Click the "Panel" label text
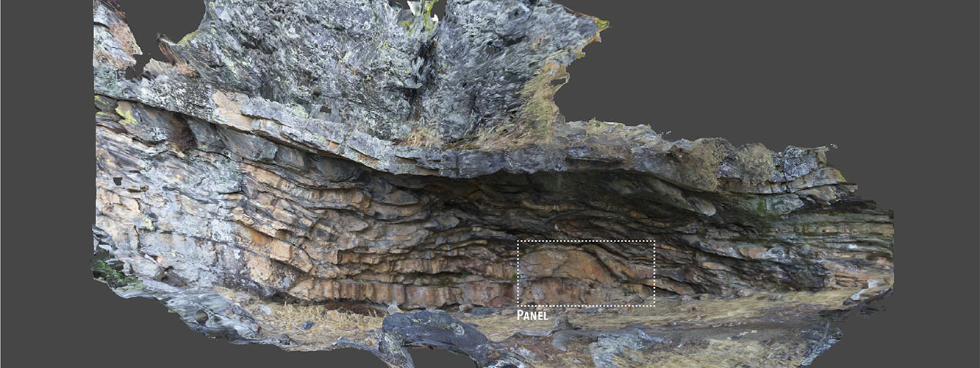Image resolution: width=980 pixels, height=368 pixels. pyautogui.click(x=532, y=316)
